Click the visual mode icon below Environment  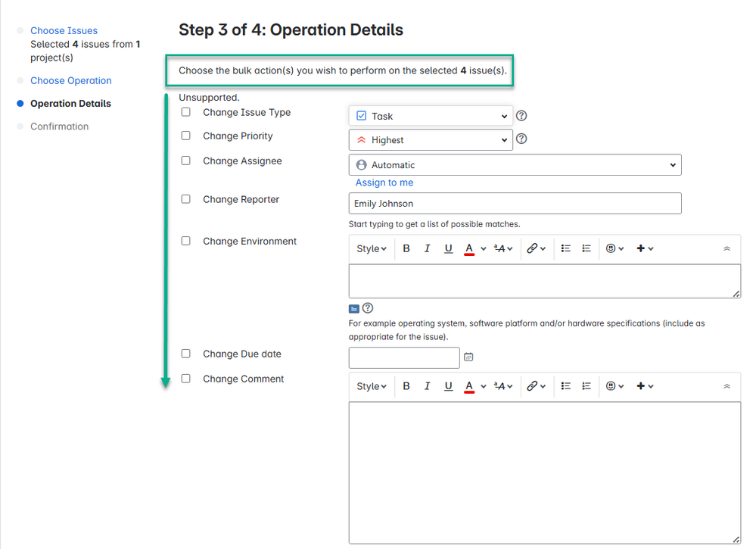(354, 309)
